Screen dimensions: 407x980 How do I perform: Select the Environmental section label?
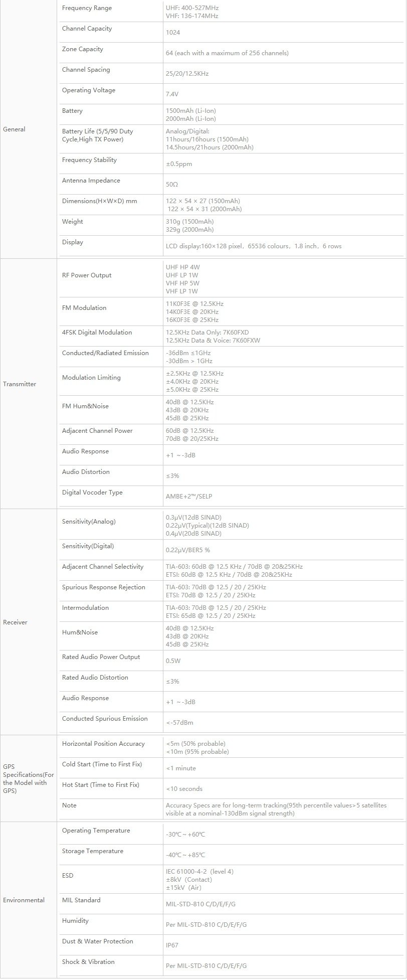point(24,900)
